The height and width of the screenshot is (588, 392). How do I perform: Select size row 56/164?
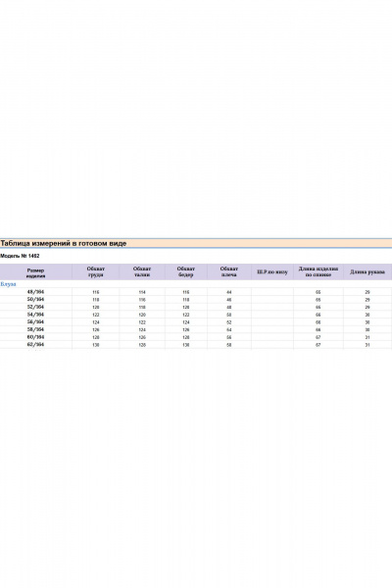(196, 322)
